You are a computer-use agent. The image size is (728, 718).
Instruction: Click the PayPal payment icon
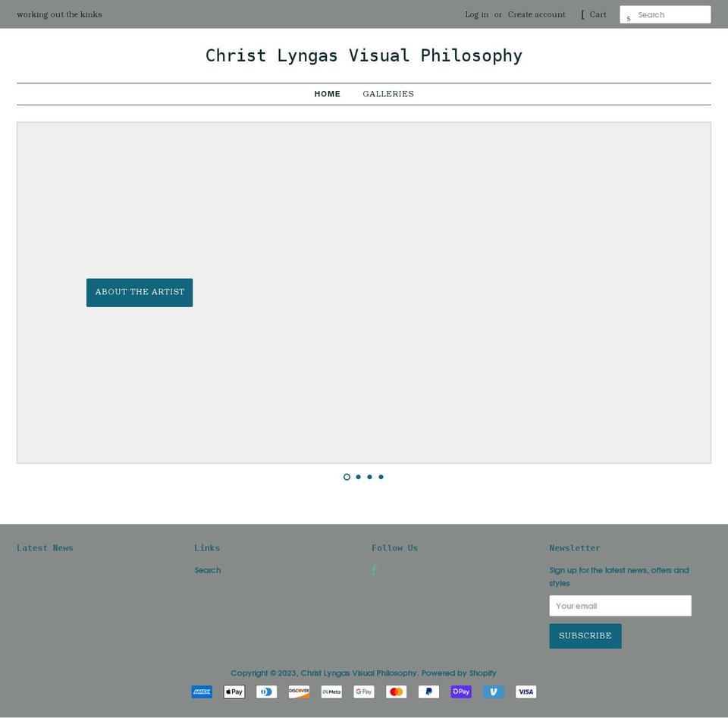pyautogui.click(x=428, y=691)
